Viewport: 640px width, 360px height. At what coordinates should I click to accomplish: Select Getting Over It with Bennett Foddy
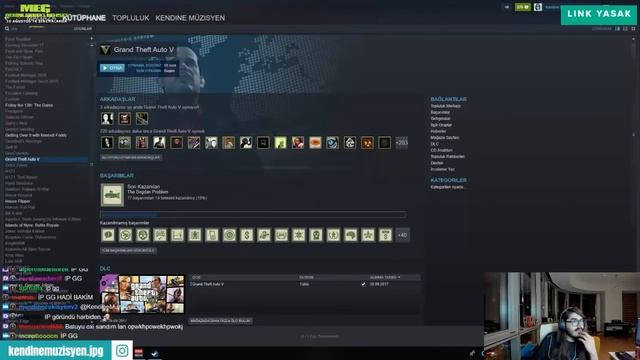[36, 135]
